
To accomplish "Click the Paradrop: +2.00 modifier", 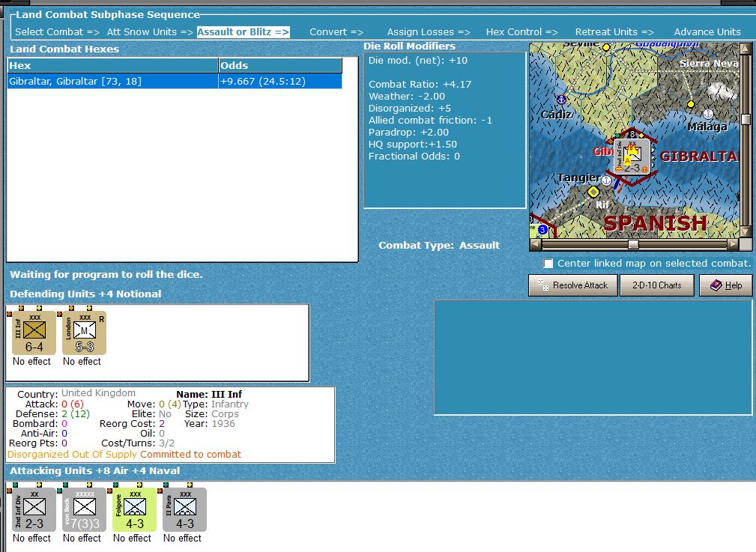I will pos(408,133).
